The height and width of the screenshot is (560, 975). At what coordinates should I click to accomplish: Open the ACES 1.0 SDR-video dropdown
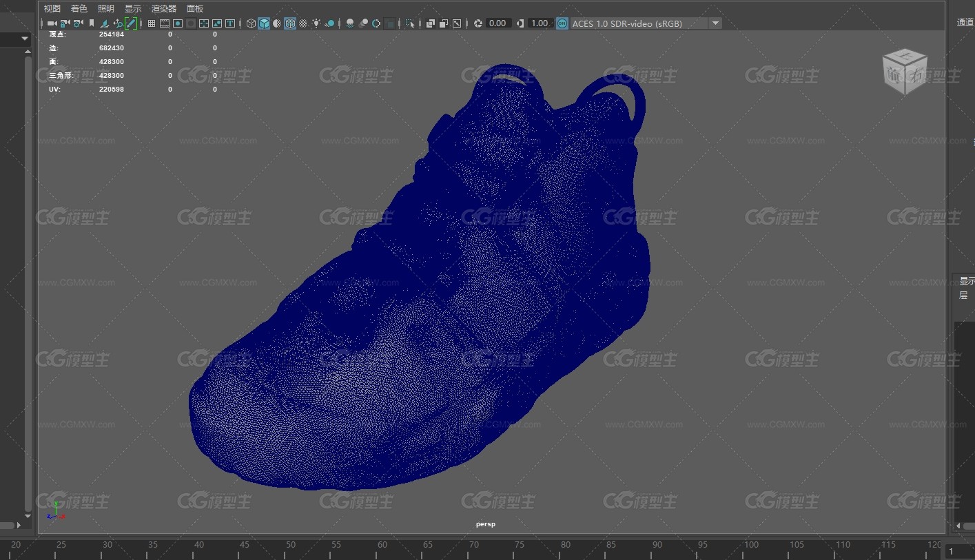click(x=646, y=23)
